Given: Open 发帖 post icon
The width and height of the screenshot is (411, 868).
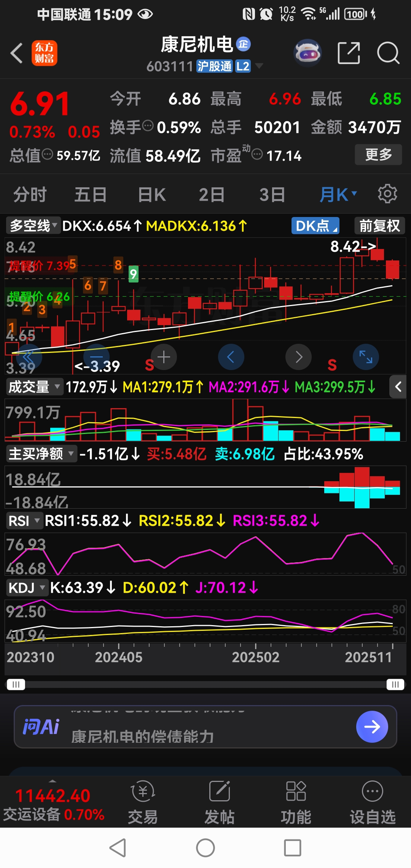Looking at the screenshot, I should pos(220,803).
